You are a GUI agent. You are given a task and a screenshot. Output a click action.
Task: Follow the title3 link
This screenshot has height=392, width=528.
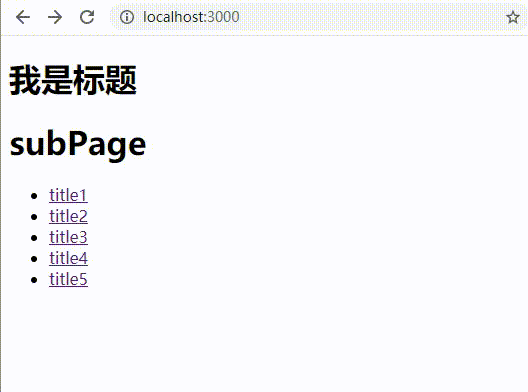coord(68,237)
